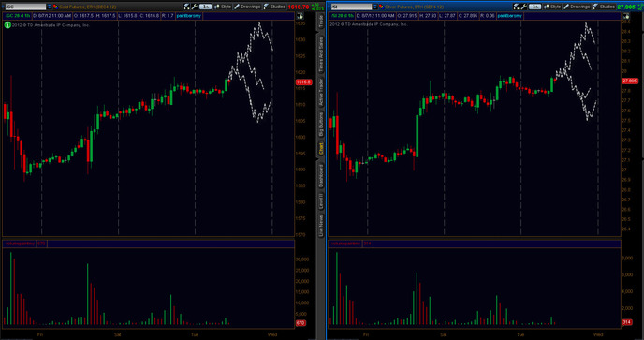644x340 pixels.
Task: Open the gold symbol selector dropdown arrow
Action: pyautogui.click(x=50, y=7)
